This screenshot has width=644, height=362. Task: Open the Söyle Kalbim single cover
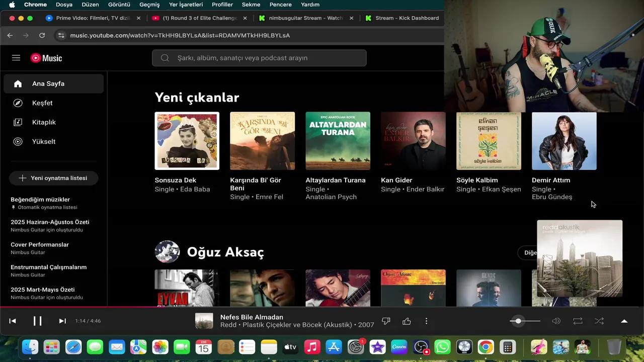tap(489, 141)
